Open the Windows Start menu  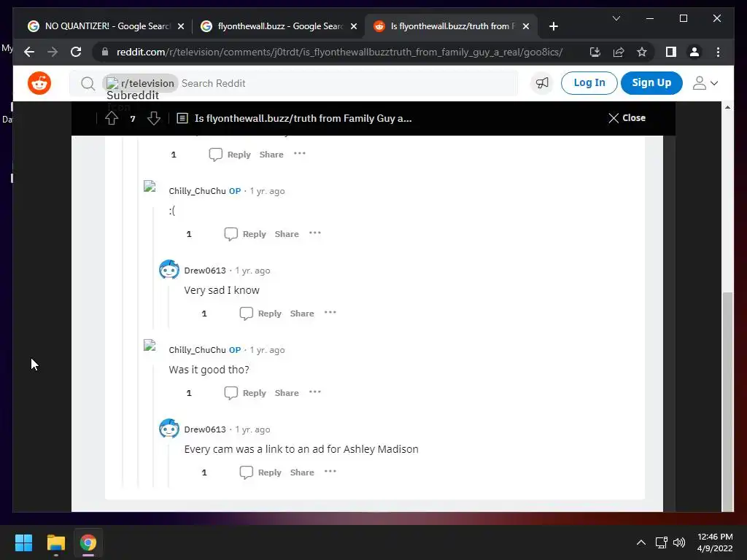[x=23, y=542]
